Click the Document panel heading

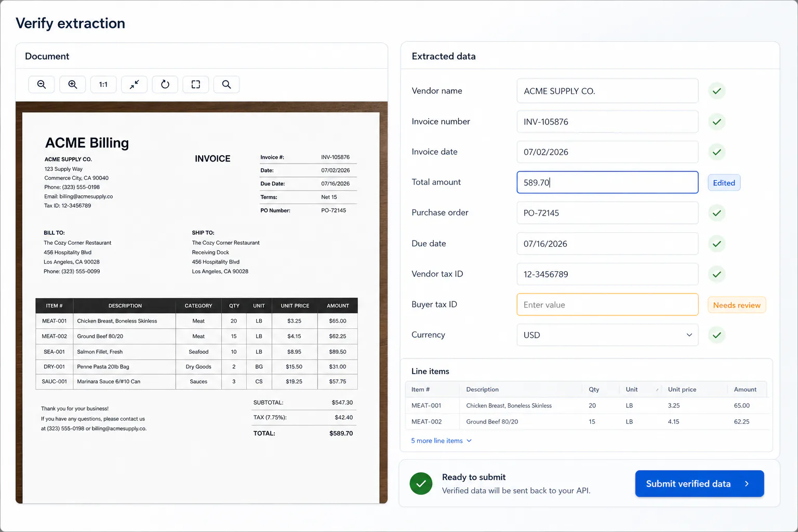47,56
